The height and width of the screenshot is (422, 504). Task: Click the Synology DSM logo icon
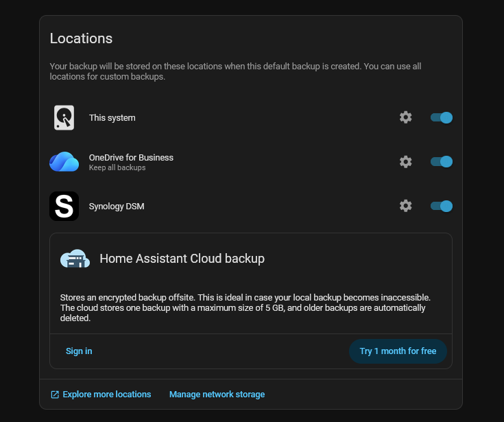pyautogui.click(x=64, y=206)
